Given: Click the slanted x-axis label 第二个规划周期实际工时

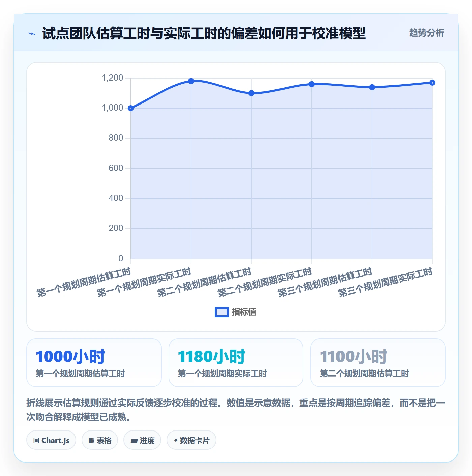Looking at the screenshot, I should [265, 282].
